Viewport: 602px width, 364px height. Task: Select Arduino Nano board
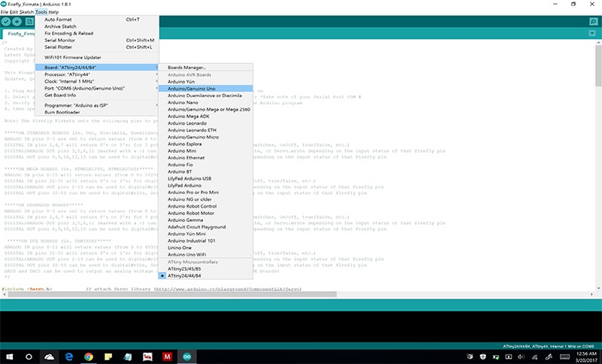pos(205,102)
